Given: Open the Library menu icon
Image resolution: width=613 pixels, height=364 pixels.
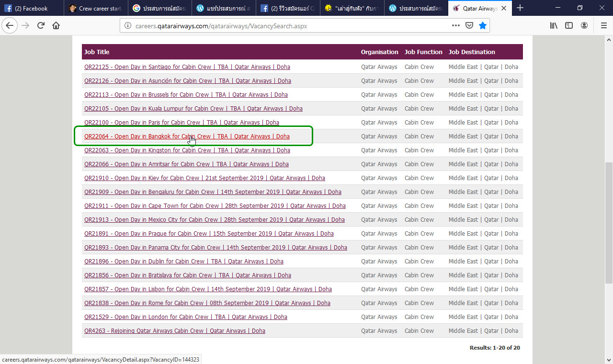Looking at the screenshot, I should pos(554,26).
